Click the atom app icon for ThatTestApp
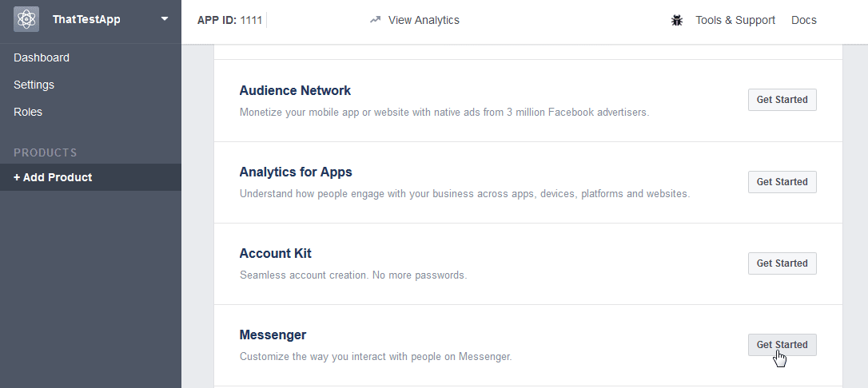 pos(26,19)
